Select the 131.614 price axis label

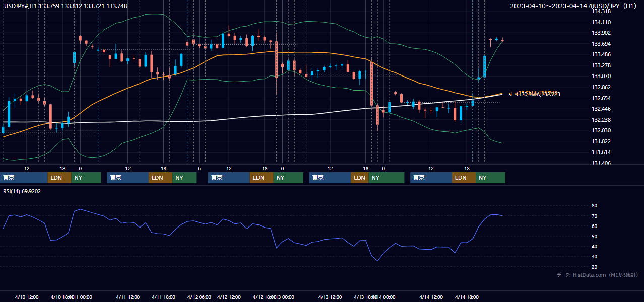(602, 152)
